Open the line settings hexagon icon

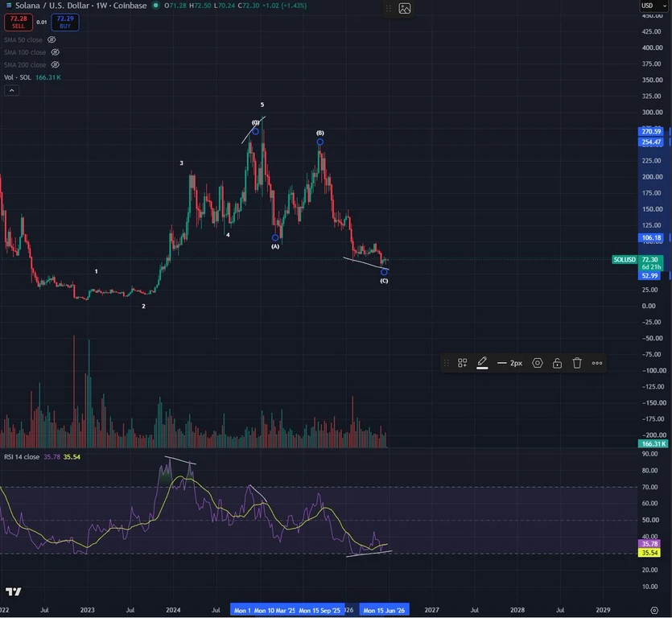pos(538,363)
